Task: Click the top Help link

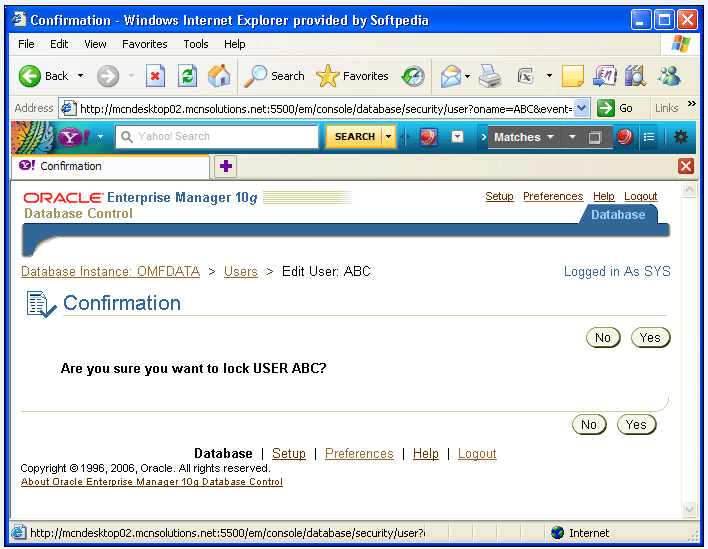Action: point(604,196)
